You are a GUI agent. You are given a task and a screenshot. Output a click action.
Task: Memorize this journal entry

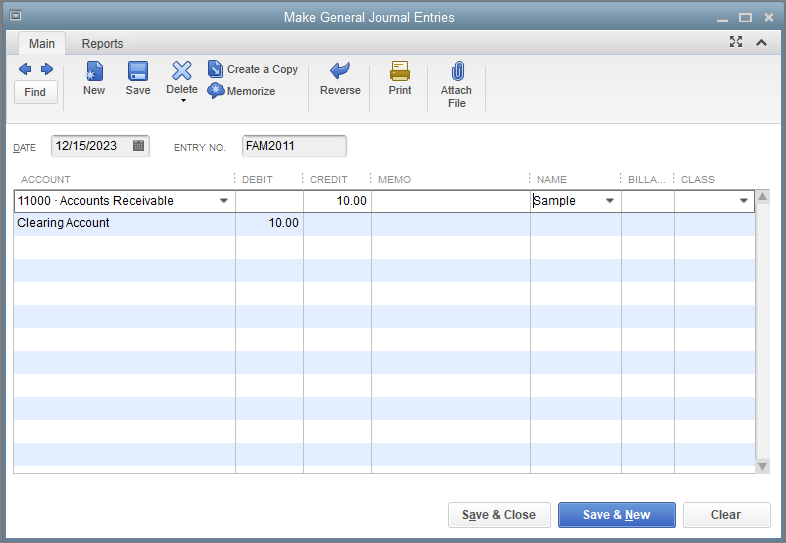(241, 91)
